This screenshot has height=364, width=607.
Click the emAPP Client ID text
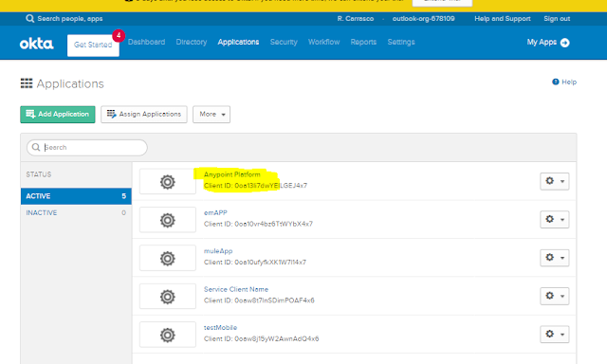pyautogui.click(x=258, y=224)
